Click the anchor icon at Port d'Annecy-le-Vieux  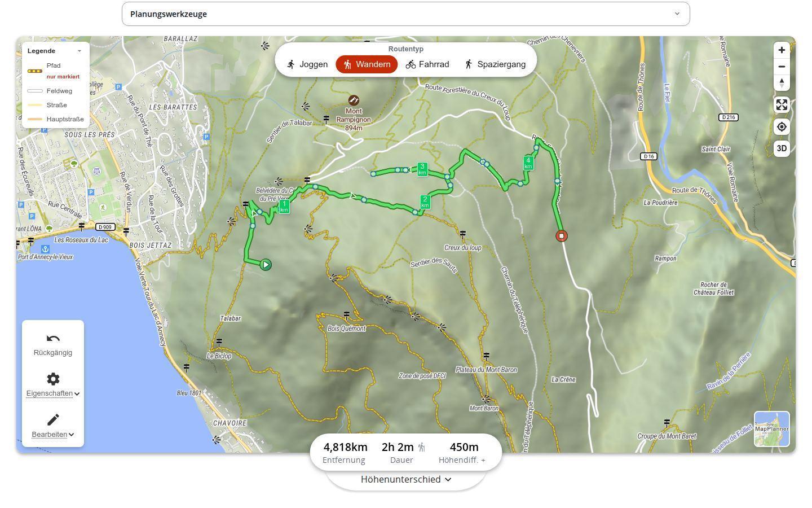pyautogui.click(x=45, y=249)
